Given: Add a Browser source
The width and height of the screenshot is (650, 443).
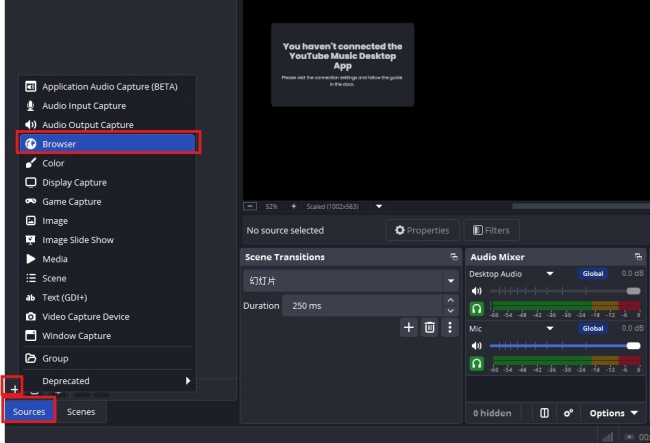Looking at the screenshot, I should (x=107, y=143).
